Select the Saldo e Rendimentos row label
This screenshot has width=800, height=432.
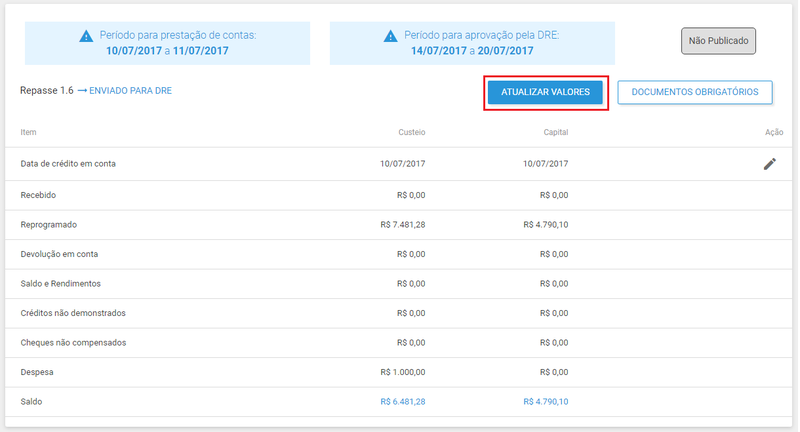[61, 284]
